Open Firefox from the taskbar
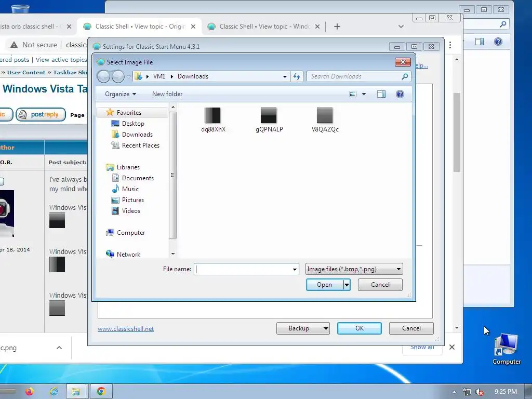The height and width of the screenshot is (399, 532). point(29,391)
